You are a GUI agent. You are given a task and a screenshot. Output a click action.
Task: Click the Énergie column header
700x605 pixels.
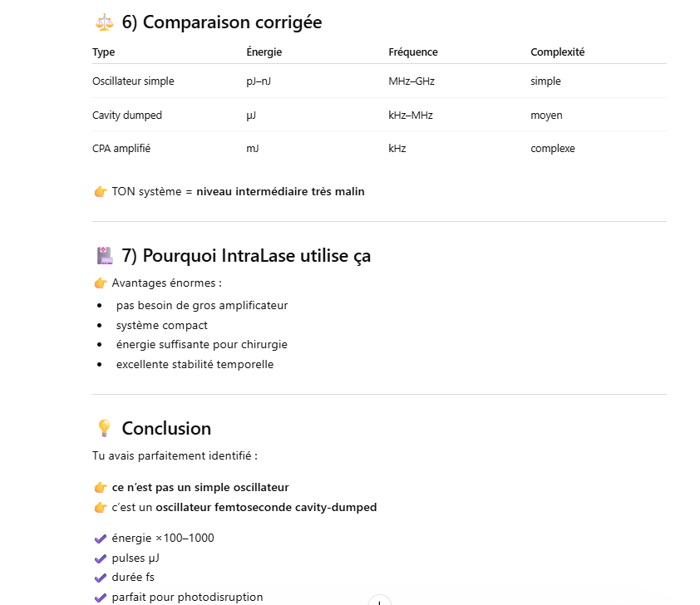(x=264, y=52)
